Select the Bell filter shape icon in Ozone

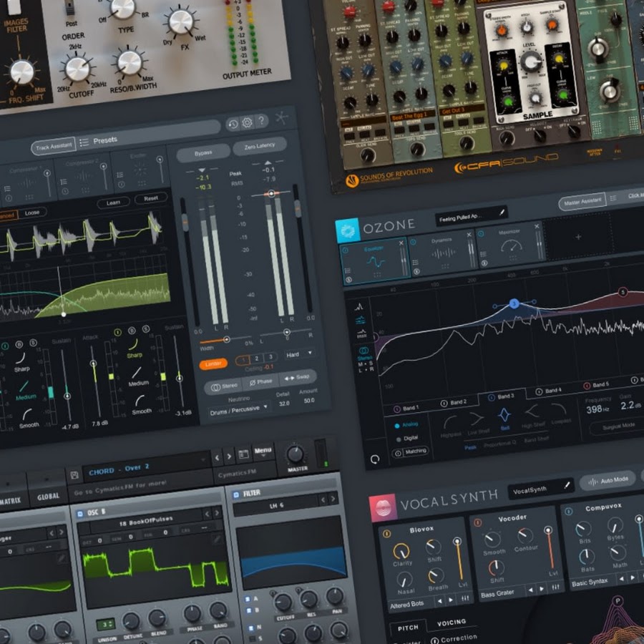[x=504, y=415]
